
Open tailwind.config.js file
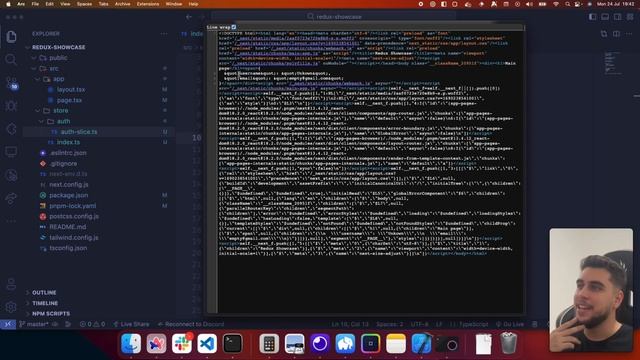pyautogui.click(x=74, y=238)
